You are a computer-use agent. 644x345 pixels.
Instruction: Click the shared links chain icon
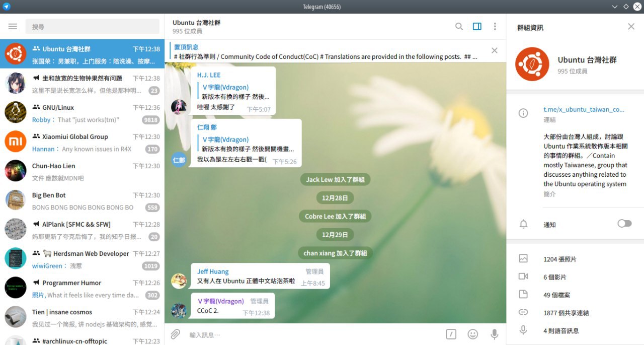(523, 312)
